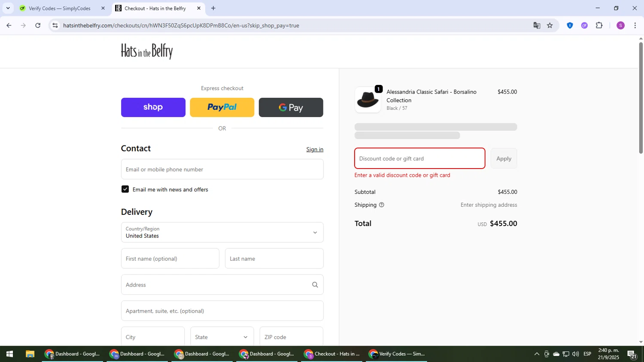Screen dimensions: 644x362
Task: Expand the State dropdown
Action: [222, 337]
